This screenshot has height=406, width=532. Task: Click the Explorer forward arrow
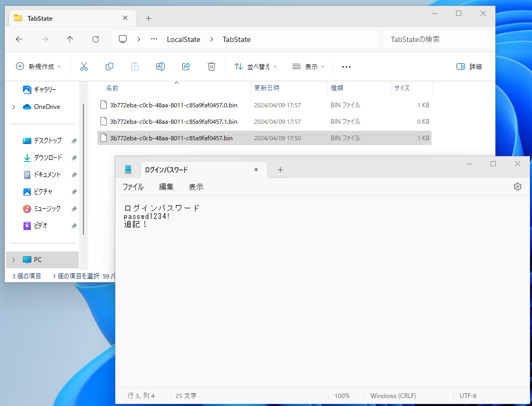tap(45, 39)
